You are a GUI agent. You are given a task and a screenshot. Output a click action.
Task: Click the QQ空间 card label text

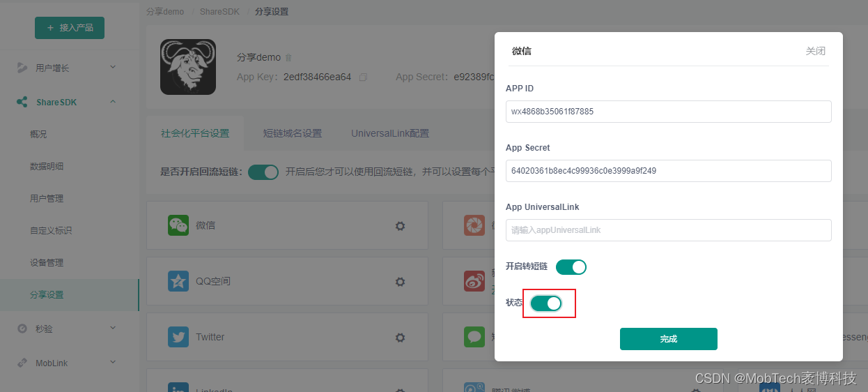pos(213,281)
